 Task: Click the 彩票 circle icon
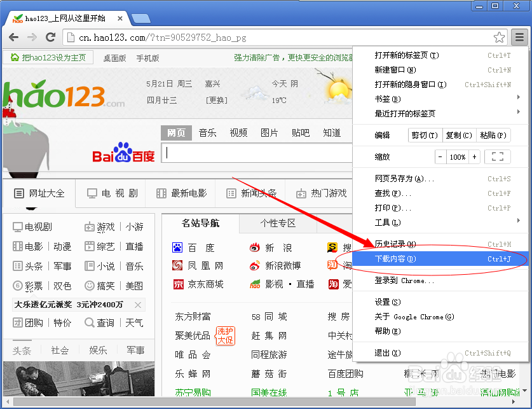tap(18, 286)
